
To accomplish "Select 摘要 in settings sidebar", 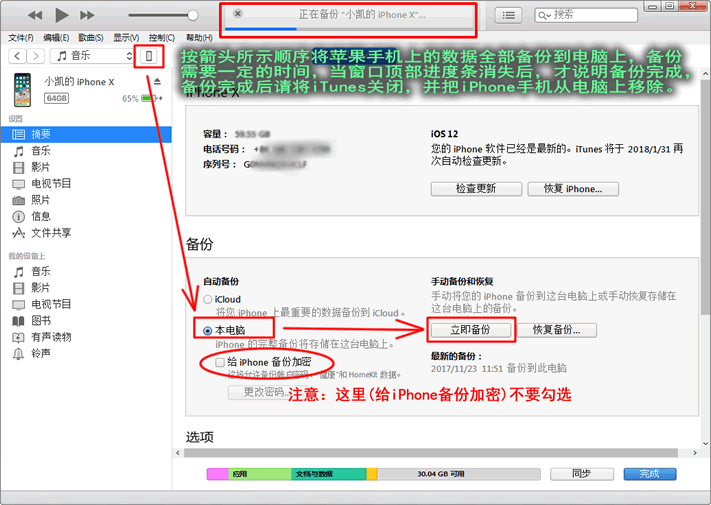I will click(86, 134).
